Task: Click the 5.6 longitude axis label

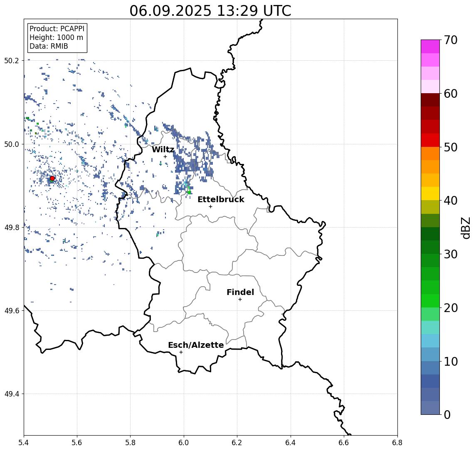Action: [77, 443]
